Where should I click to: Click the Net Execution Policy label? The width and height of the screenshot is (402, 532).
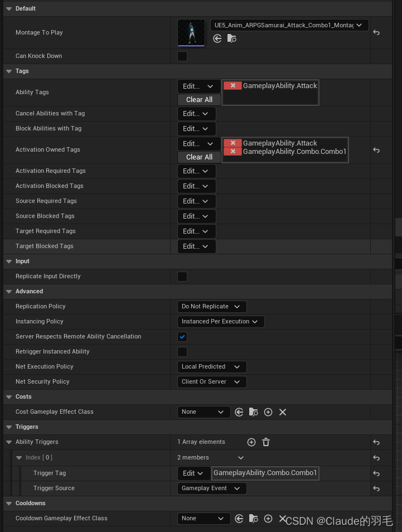[45, 366]
